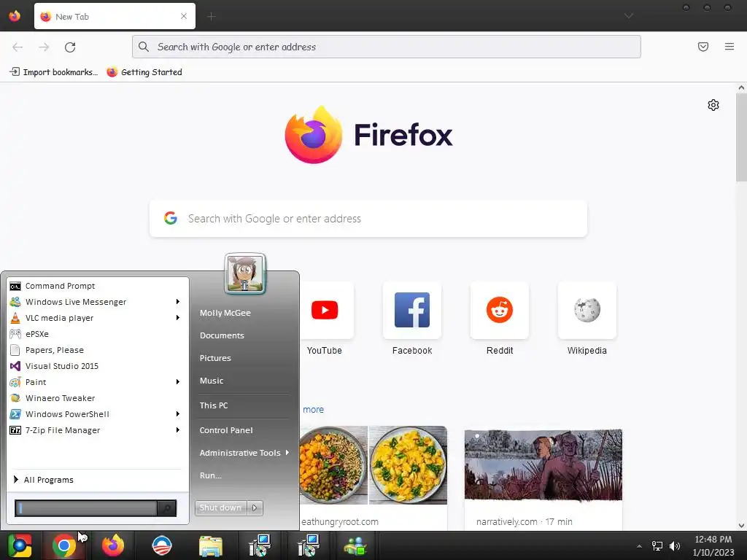Open List all tabs chevron

pos(629,16)
